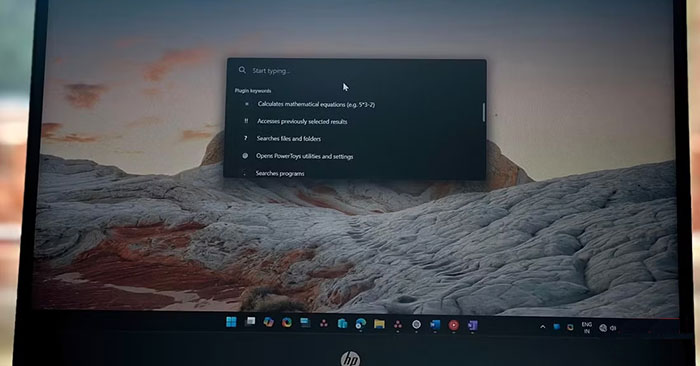Click the "Plugin keywords" heading

tap(253, 91)
